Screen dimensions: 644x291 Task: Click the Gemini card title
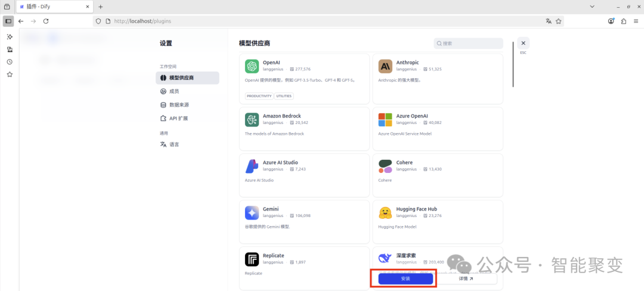(x=271, y=209)
